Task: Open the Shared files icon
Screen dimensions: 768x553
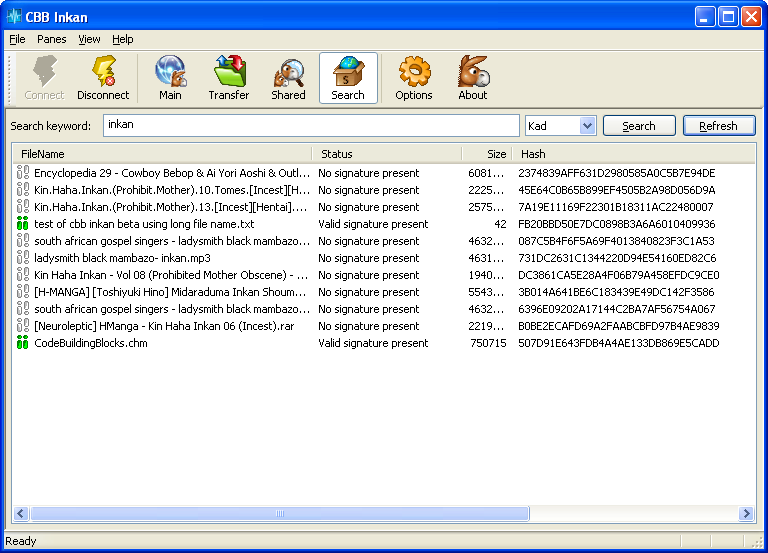Action: (x=288, y=72)
